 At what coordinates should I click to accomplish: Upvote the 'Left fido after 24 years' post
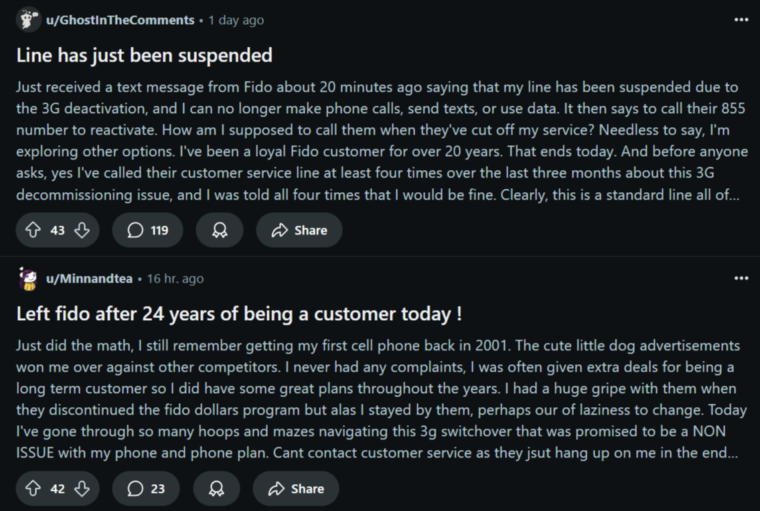33,488
